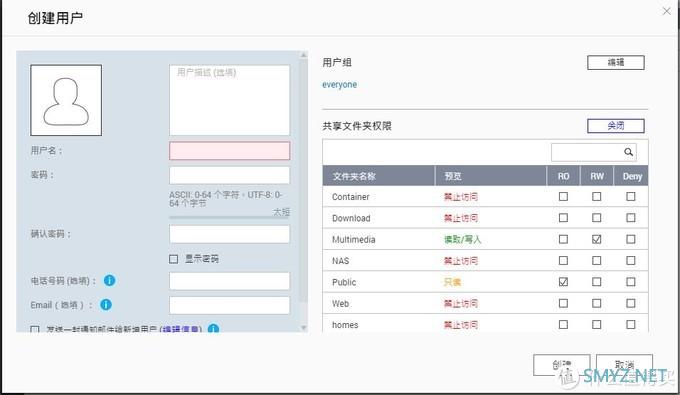Click the Public read-only preview text
This screenshot has height=395, width=680.
coord(452,282)
